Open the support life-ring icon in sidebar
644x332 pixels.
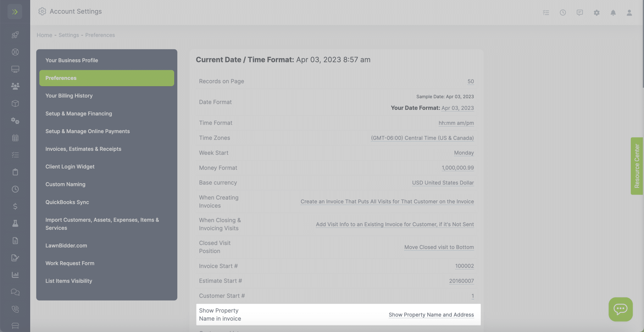tap(15, 52)
